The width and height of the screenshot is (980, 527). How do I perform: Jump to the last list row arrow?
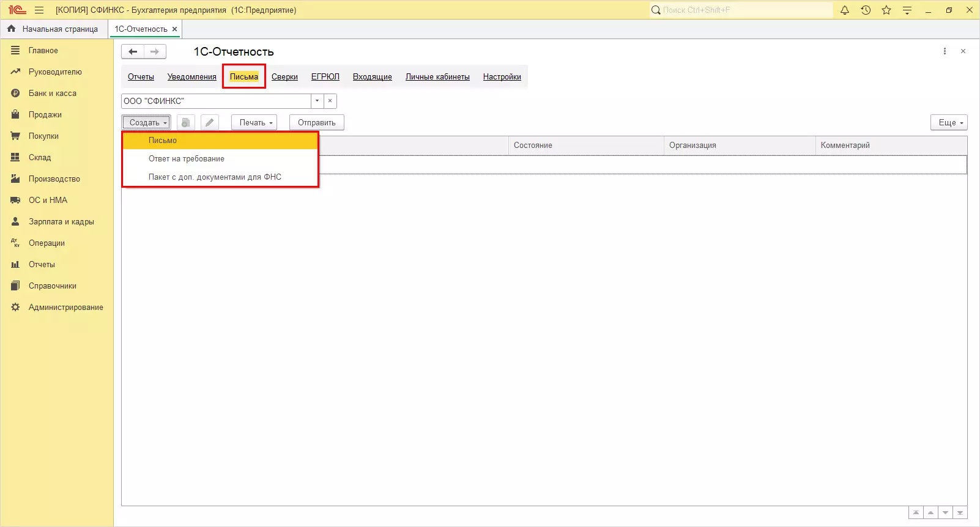click(x=960, y=513)
